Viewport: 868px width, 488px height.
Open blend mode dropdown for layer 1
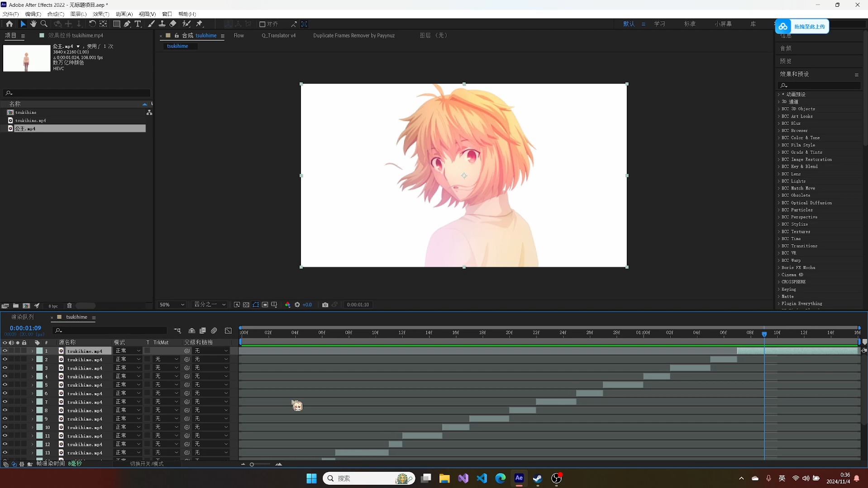(128, 351)
